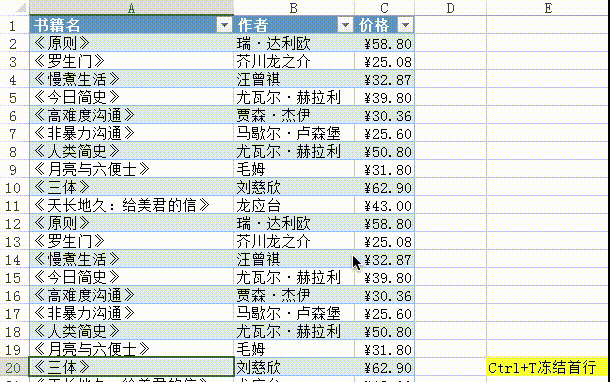Select cell B6 贾森·杰伊
The image size is (610, 382).
[294, 115]
